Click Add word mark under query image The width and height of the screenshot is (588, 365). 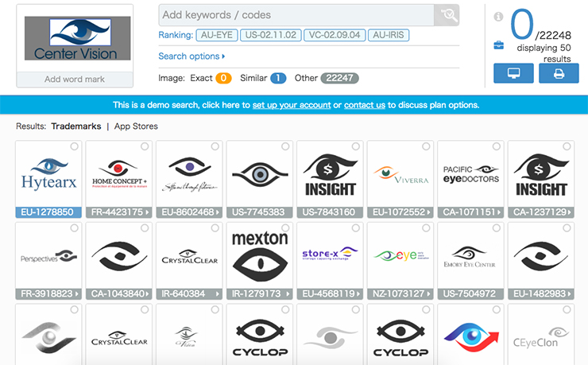pos(75,80)
